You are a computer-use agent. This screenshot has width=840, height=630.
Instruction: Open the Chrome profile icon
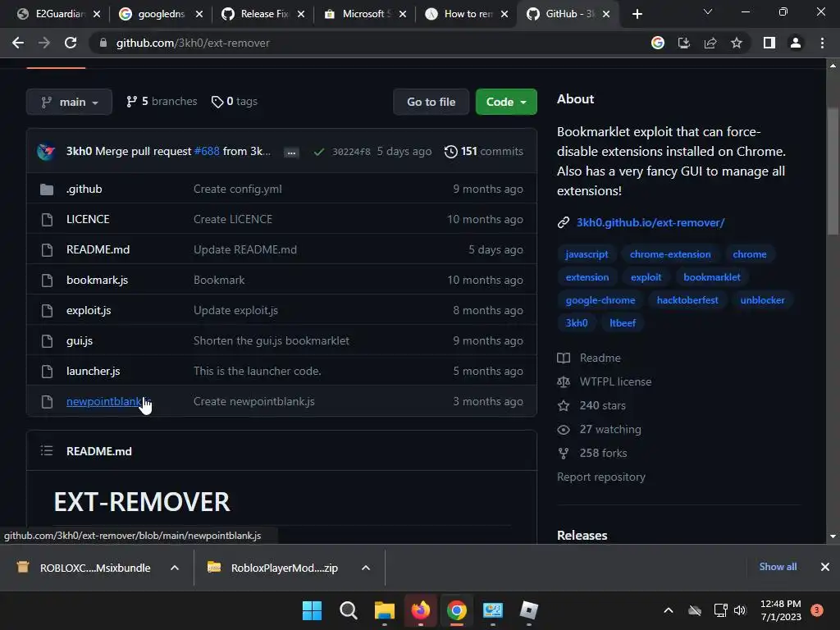(x=796, y=43)
